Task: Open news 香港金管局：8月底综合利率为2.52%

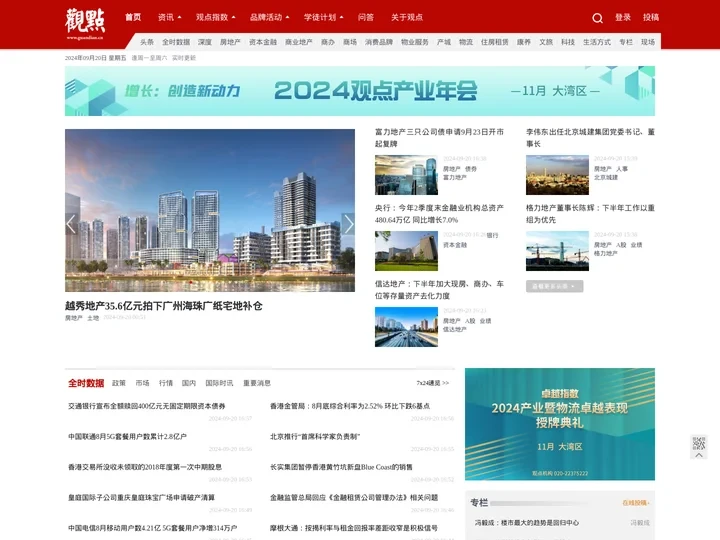Action: click(x=350, y=406)
